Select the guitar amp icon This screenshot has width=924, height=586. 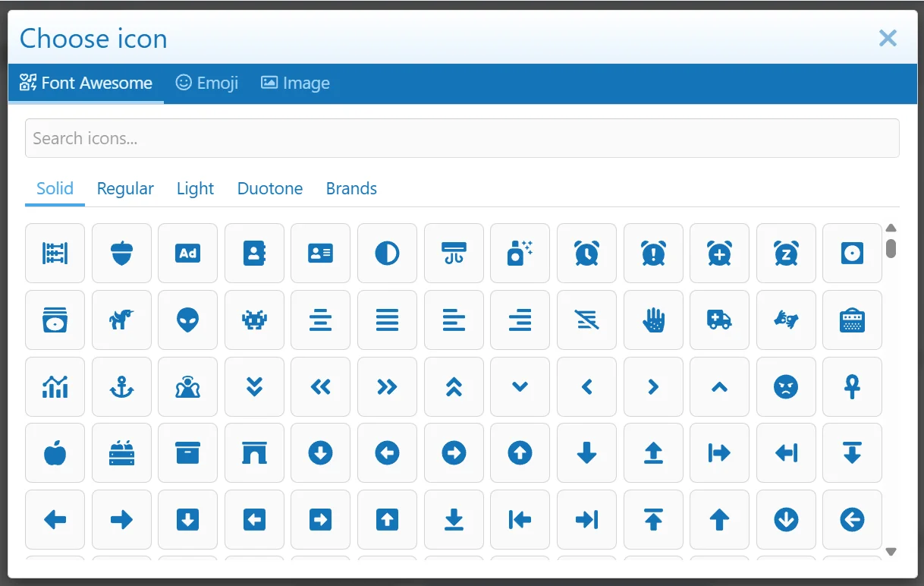pyautogui.click(x=852, y=320)
